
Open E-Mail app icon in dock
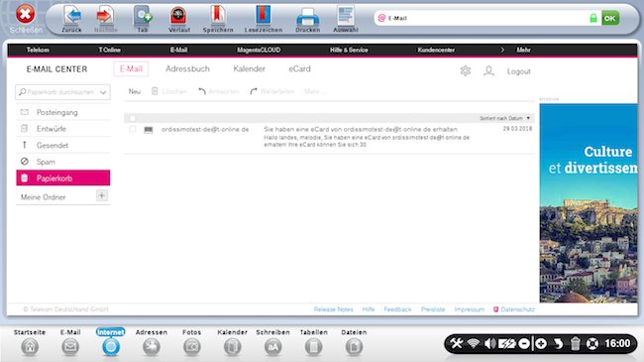70,347
